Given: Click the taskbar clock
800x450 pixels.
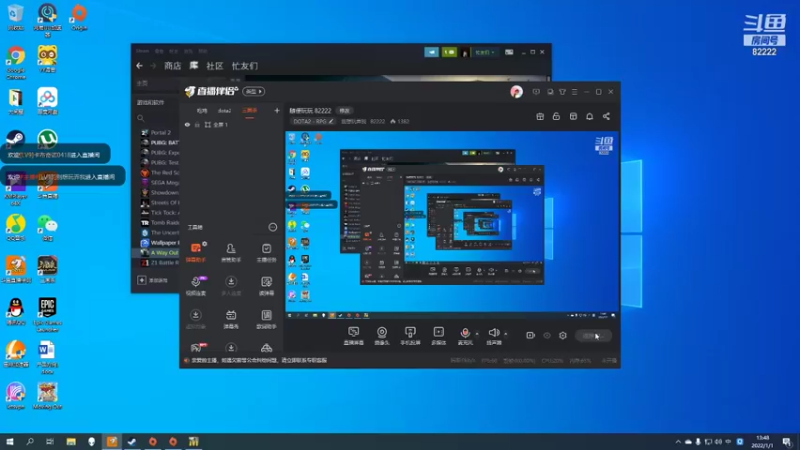Looking at the screenshot, I should (762, 441).
